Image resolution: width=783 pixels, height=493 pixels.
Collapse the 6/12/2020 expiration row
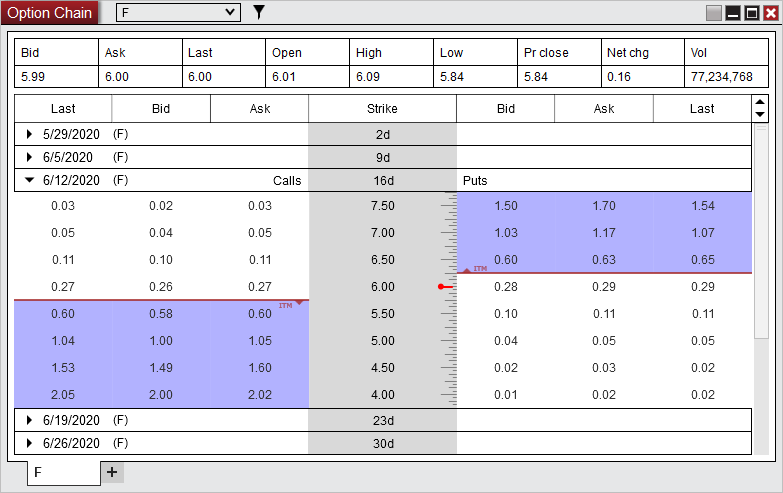(x=30, y=181)
